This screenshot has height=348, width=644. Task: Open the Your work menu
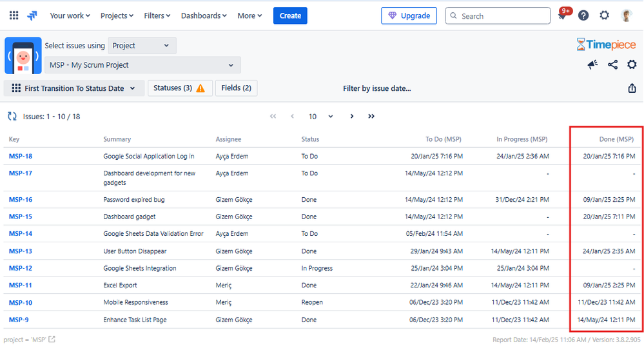tap(70, 15)
